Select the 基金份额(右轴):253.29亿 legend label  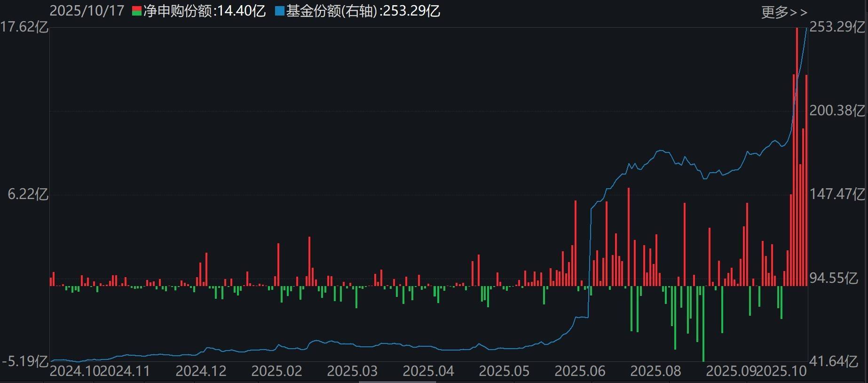(x=363, y=11)
